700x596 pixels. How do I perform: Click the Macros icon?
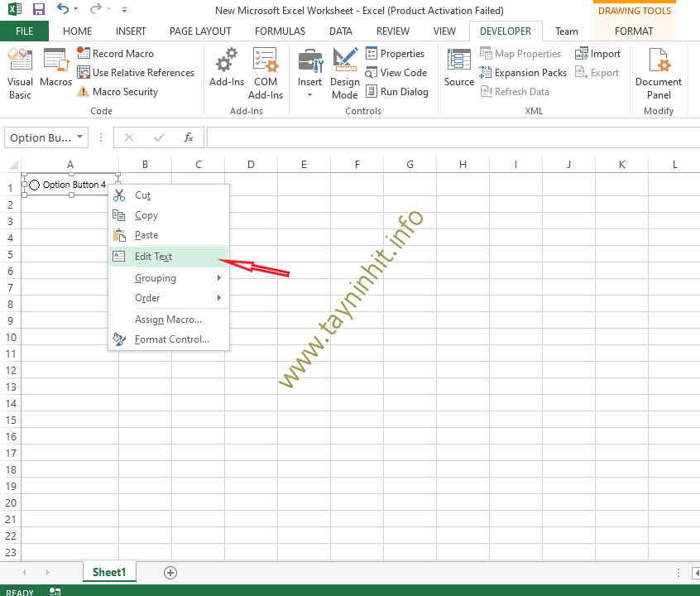click(x=55, y=68)
